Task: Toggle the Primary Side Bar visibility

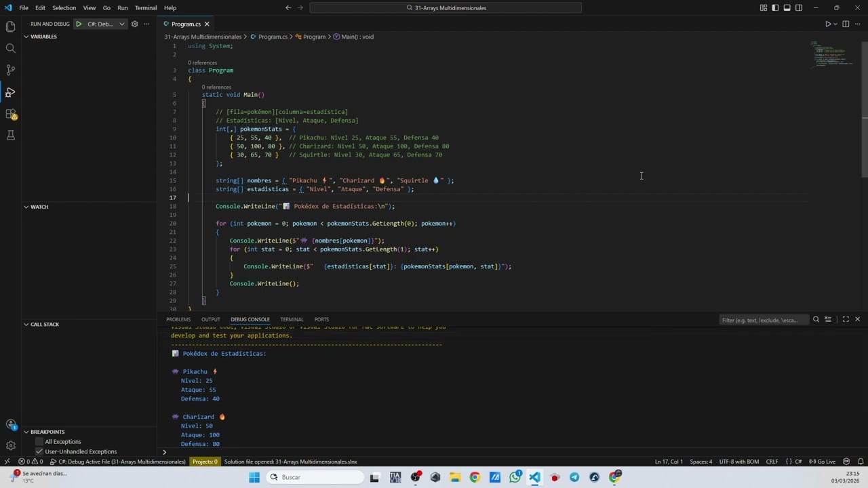Action: [775, 7]
